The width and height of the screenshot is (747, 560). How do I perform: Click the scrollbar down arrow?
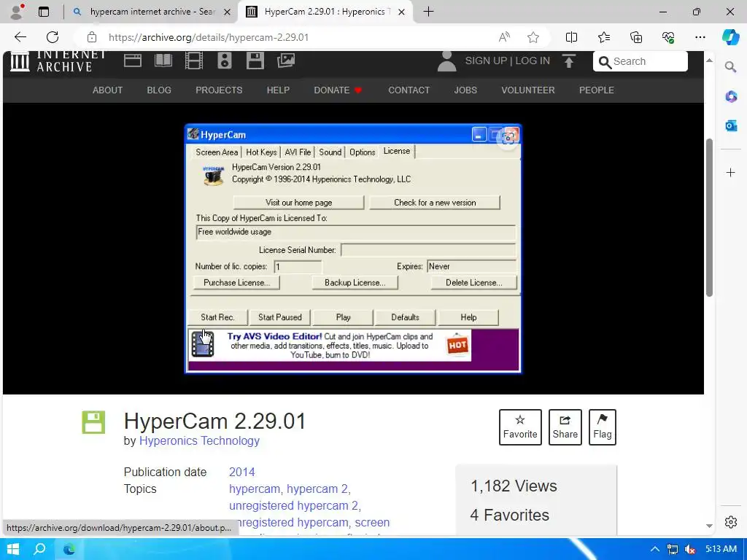tap(709, 526)
